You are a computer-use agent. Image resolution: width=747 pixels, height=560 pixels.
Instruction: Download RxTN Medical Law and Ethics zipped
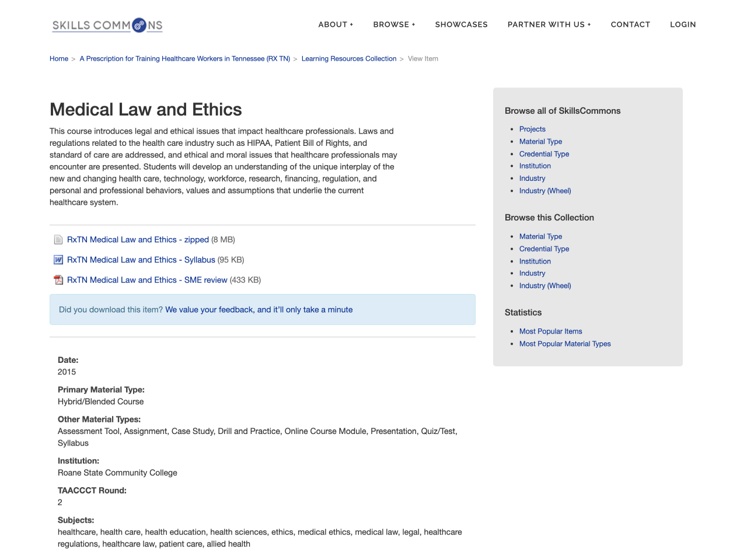(x=138, y=240)
